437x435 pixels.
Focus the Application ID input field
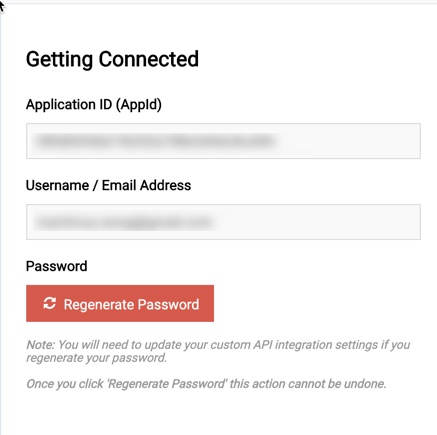[x=223, y=141]
